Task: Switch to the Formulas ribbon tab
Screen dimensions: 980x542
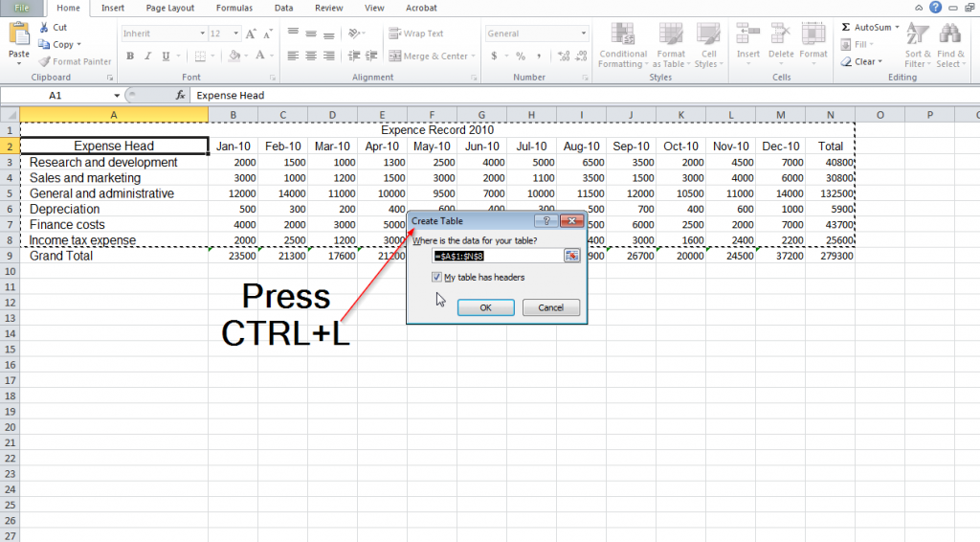Action: coord(234,8)
